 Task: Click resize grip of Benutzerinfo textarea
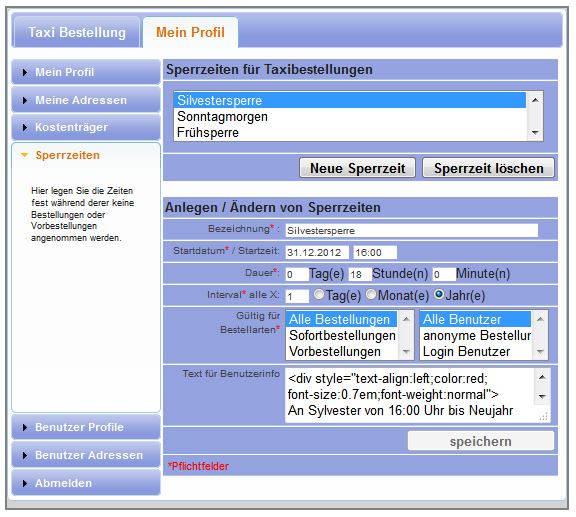point(544,416)
